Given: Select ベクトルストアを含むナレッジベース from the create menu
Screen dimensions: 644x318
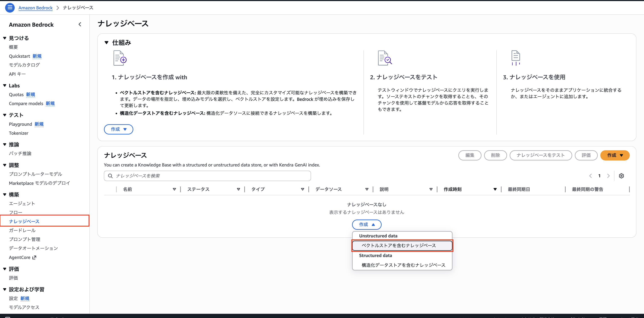Looking at the screenshot, I should tap(402, 246).
